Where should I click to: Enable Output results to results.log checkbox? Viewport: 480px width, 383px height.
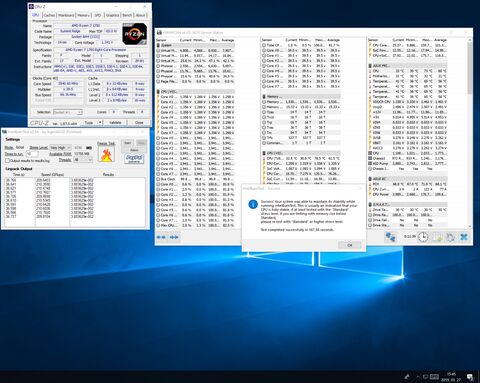[x=7, y=161]
